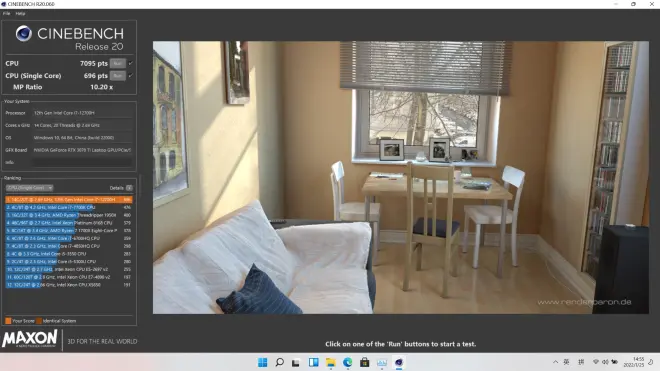The width and height of the screenshot is (660, 371).
Task: Open the Windows Start menu
Action: tap(263, 362)
